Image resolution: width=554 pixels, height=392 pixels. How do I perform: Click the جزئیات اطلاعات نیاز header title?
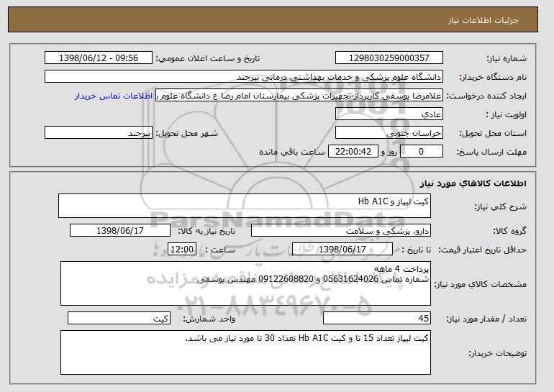click(x=483, y=20)
